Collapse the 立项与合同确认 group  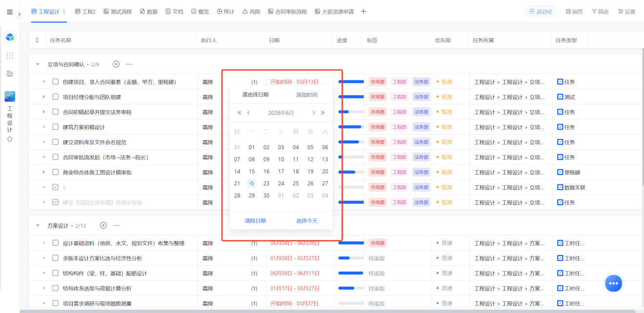(38, 64)
